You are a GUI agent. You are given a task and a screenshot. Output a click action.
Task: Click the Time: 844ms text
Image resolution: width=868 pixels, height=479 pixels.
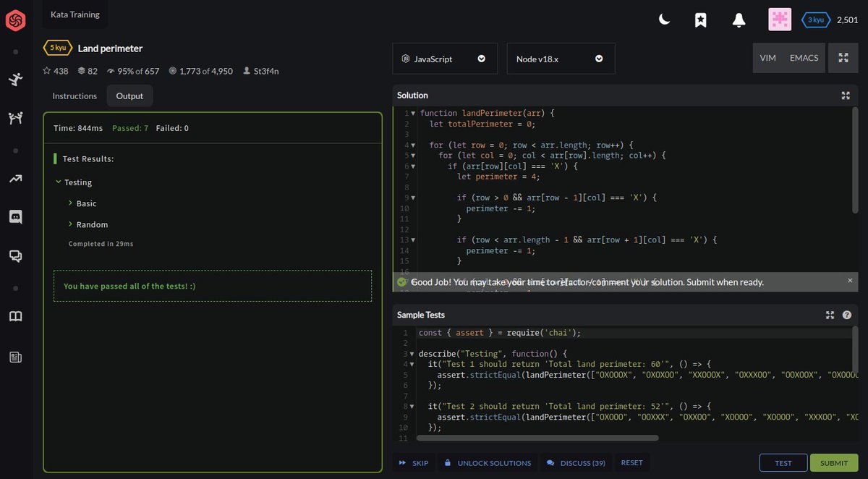coord(78,128)
